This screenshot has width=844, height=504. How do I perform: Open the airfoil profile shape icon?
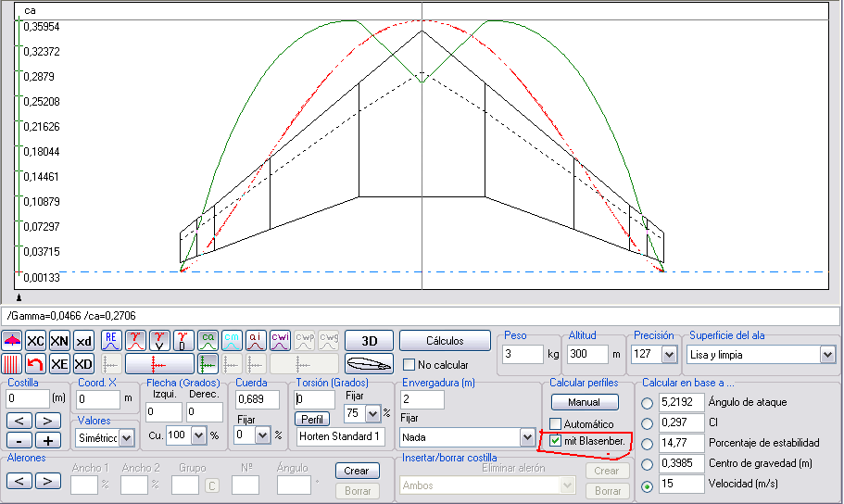[369, 364]
